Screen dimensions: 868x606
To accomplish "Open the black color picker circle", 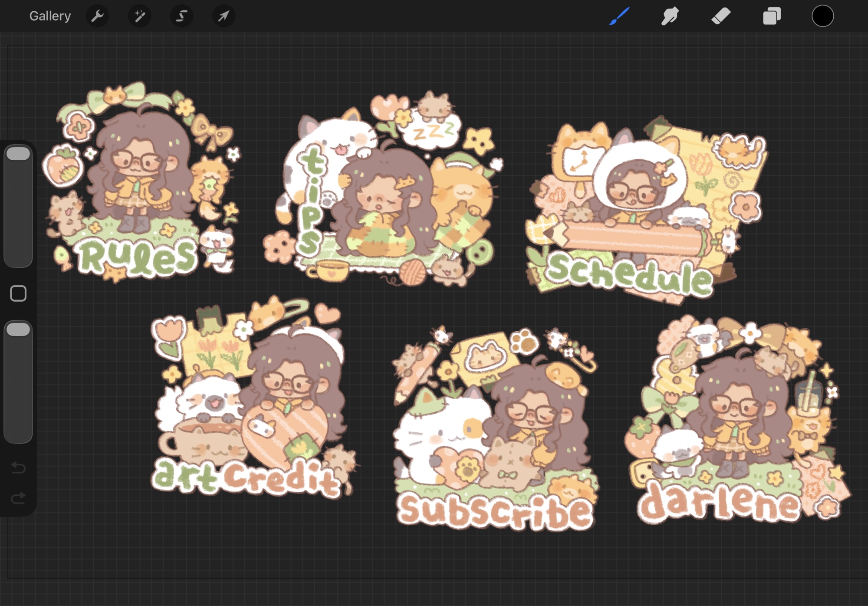I will [x=822, y=16].
